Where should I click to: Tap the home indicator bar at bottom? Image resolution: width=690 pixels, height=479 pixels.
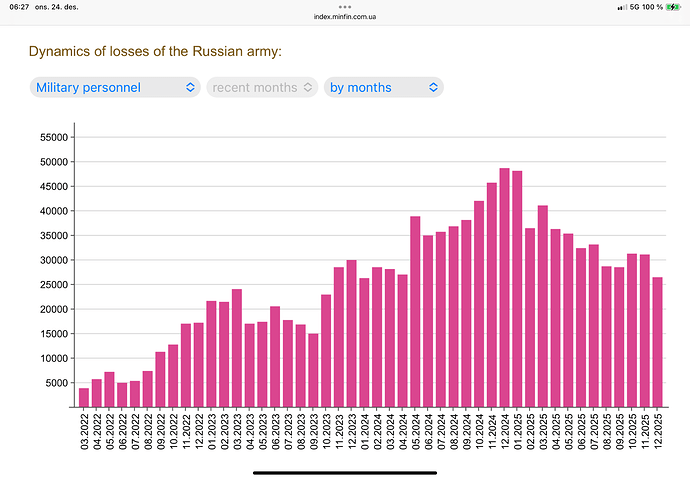click(x=345, y=472)
